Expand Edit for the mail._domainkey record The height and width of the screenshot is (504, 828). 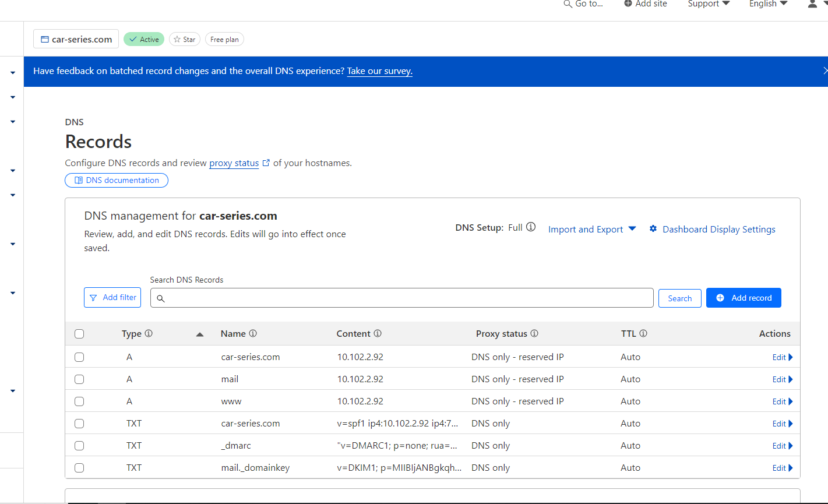pos(783,468)
